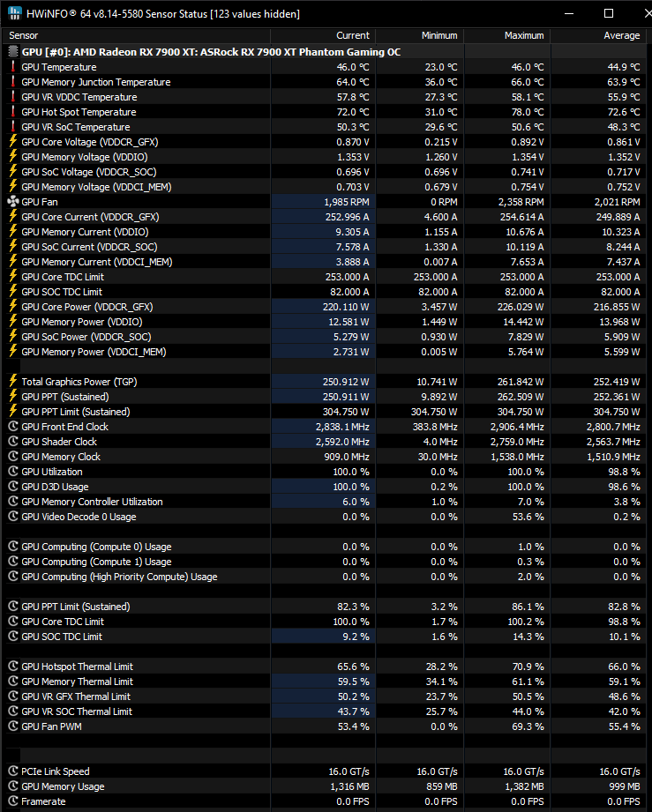Click the 1,538.0 MHz maximum memory clock value
This screenshot has width=652, height=812.
click(x=518, y=457)
